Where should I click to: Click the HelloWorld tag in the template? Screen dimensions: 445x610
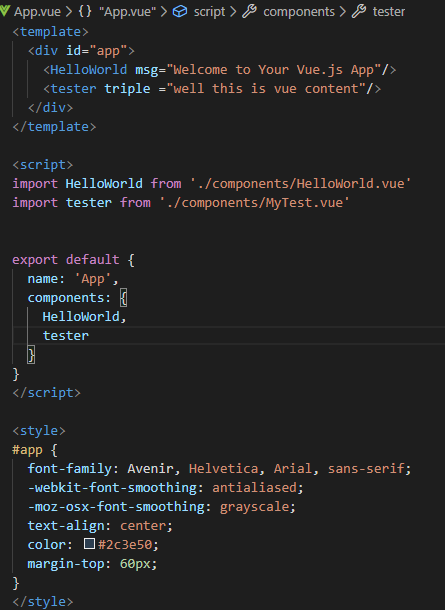coord(89,70)
